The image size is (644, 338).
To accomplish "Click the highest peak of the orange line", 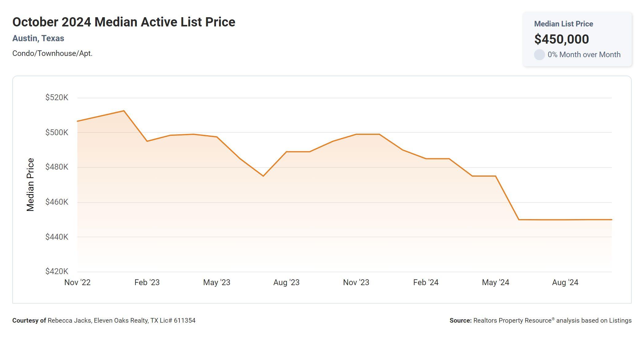I will click(x=124, y=111).
